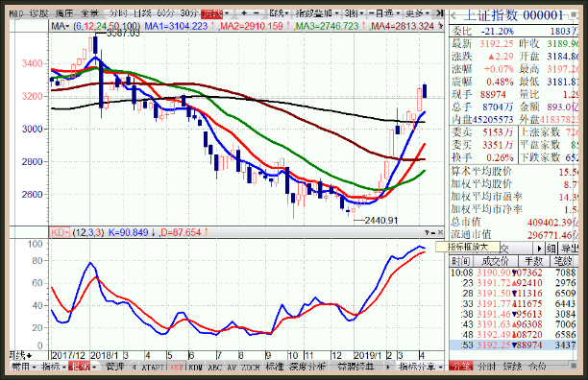Click MA1=3104.223 value label
Screen dimensions: 588x380
[x=176, y=26]
